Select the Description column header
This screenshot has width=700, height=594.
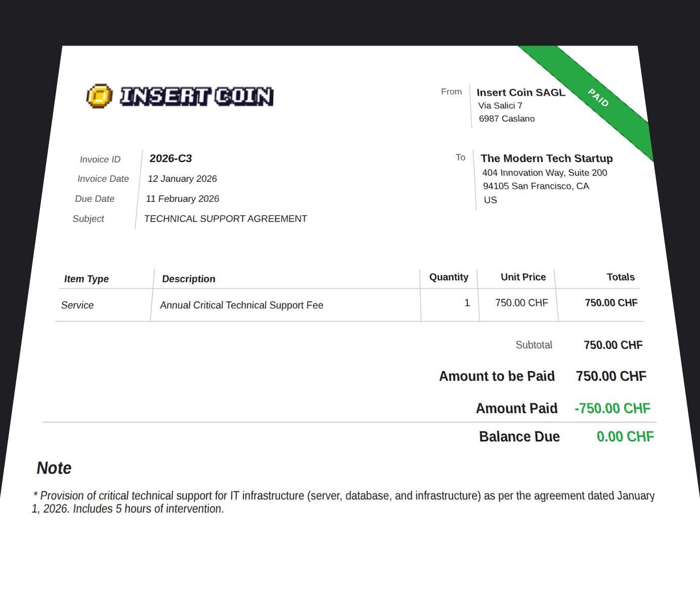pyautogui.click(x=189, y=279)
